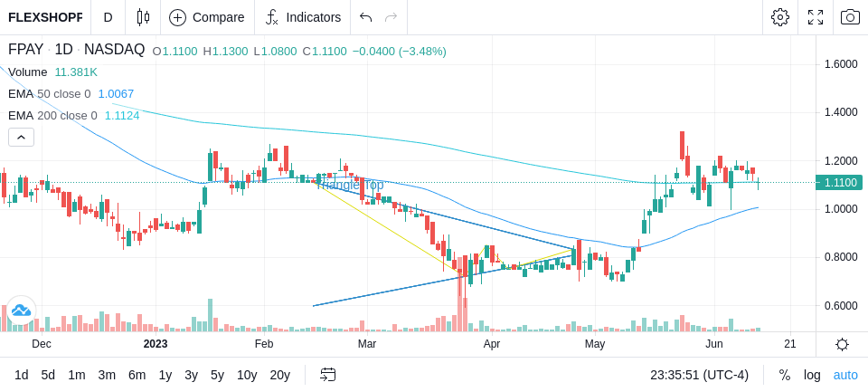868x392 pixels.
Task: Select the 3y time range
Action: point(191,376)
